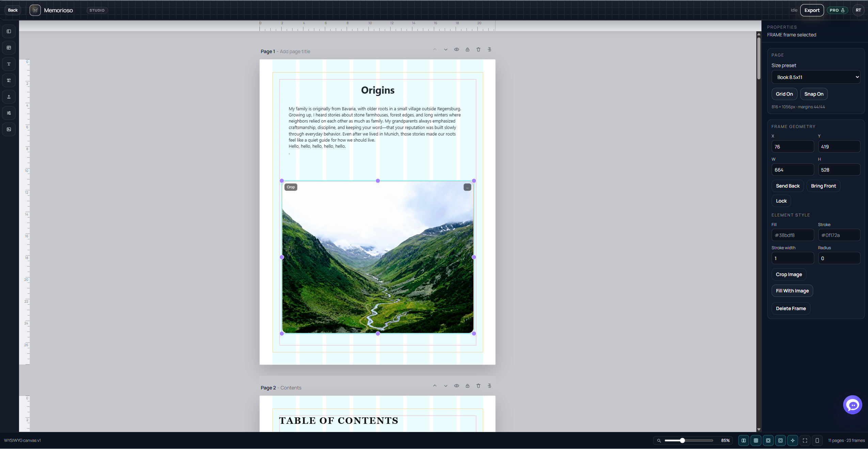Expand Page 2 Contents with the up chevron
This screenshot has height=449, width=868.
434,386
